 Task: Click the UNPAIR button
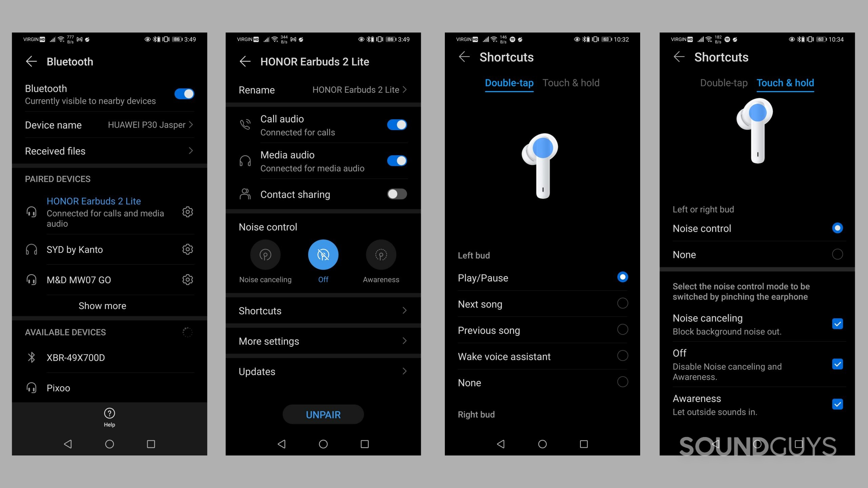pos(322,415)
